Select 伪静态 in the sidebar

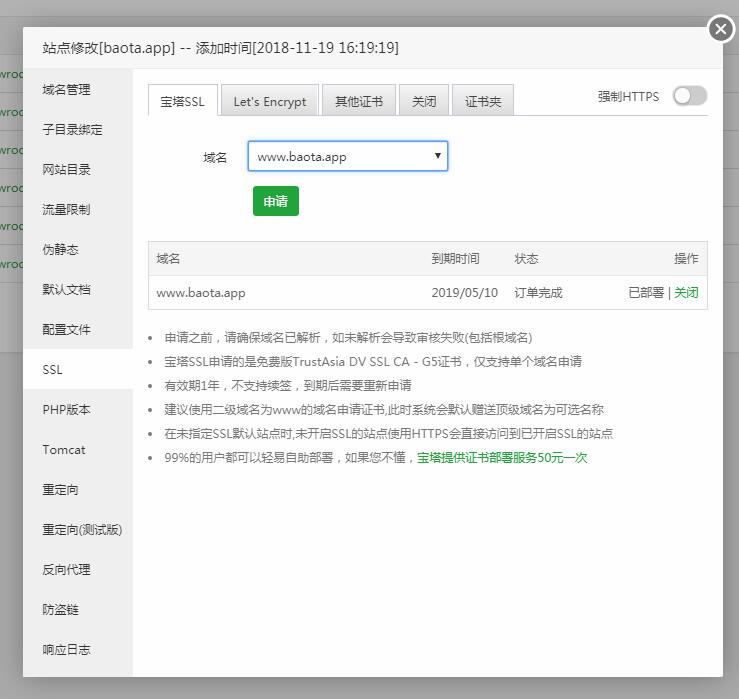coord(78,249)
